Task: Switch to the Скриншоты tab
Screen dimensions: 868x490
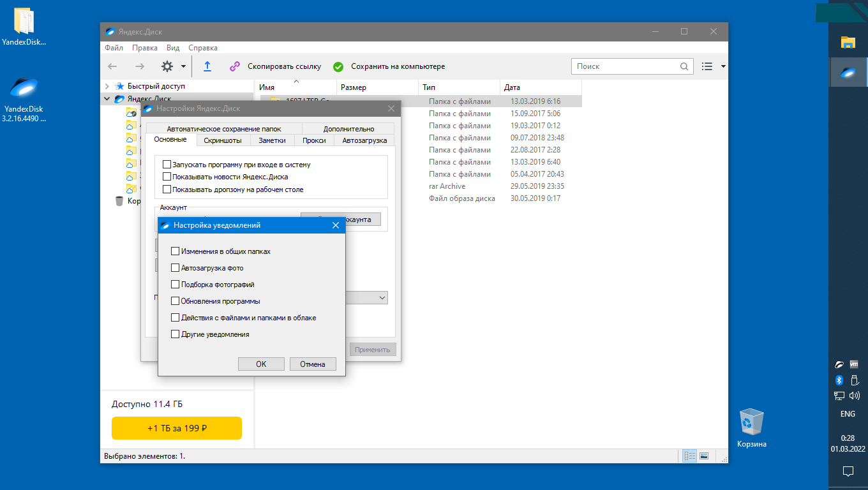Action: (x=223, y=140)
